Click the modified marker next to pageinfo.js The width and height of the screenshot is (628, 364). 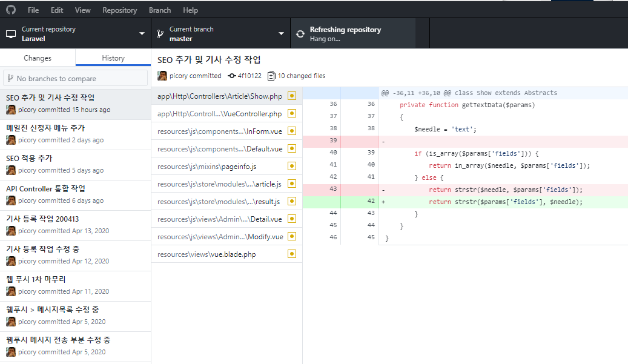pyautogui.click(x=291, y=166)
